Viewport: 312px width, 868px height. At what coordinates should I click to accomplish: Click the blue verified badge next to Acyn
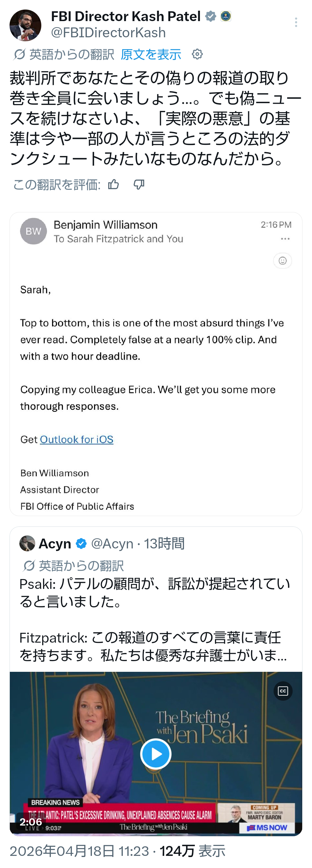tap(81, 544)
